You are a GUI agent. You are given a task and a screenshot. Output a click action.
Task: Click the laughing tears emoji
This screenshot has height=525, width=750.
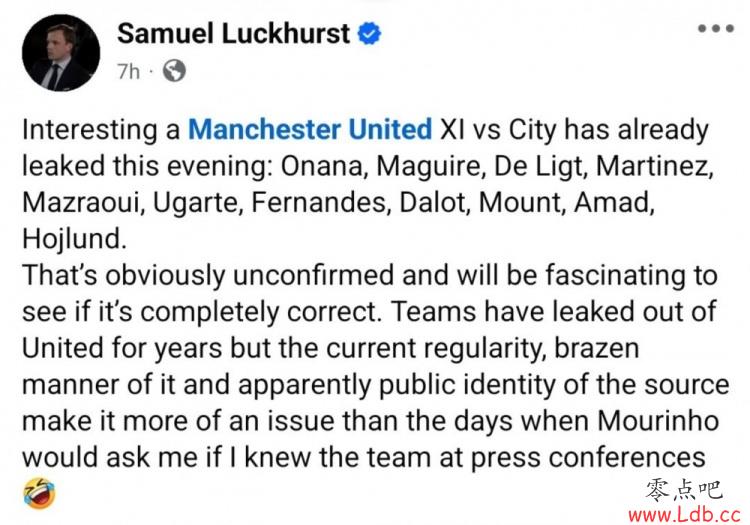[x=39, y=493]
